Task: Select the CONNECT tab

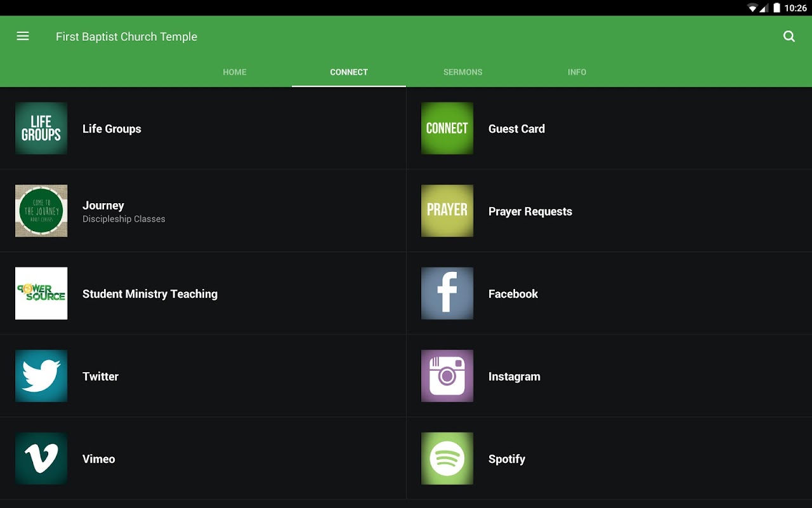Action: [x=349, y=72]
